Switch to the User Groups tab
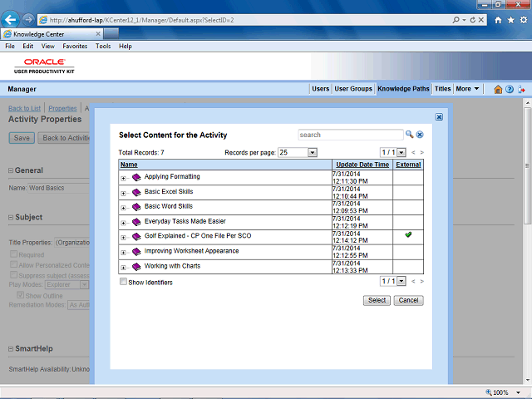Viewport: 532px width, 399px height. tap(353, 89)
